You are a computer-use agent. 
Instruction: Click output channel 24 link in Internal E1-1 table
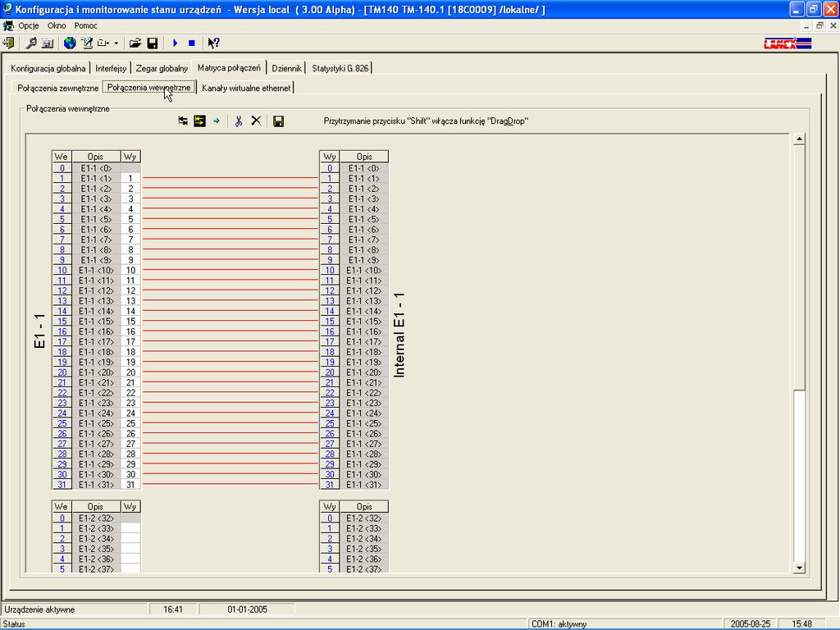(330, 413)
